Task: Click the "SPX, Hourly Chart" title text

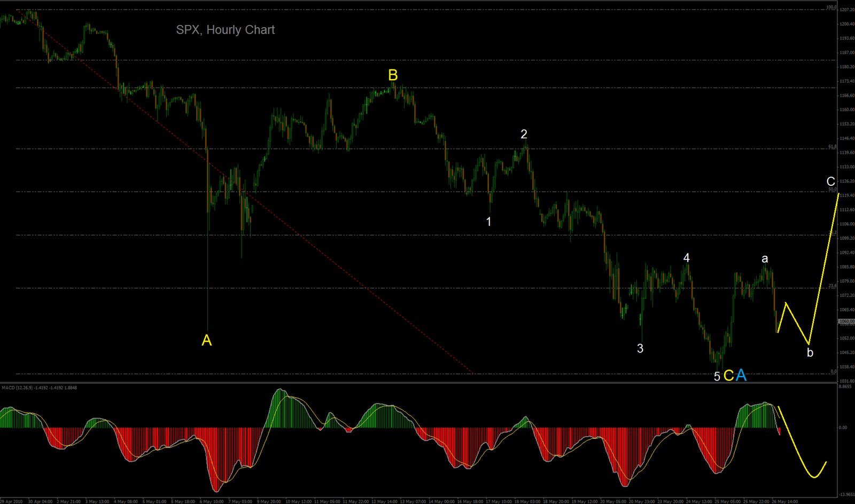Action: [x=226, y=30]
